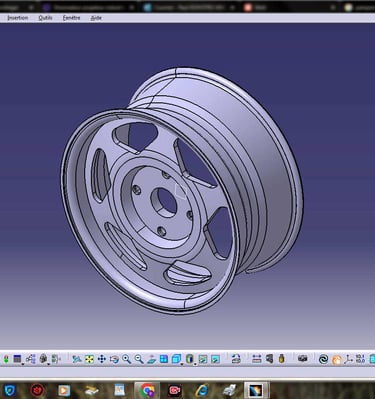
Task: Click the Zoom In magnifier icon
Action: pos(126,359)
